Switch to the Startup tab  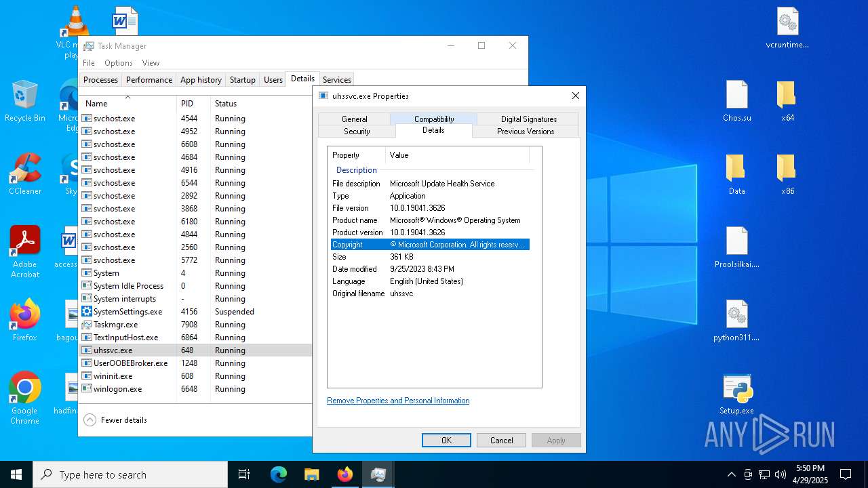click(242, 80)
